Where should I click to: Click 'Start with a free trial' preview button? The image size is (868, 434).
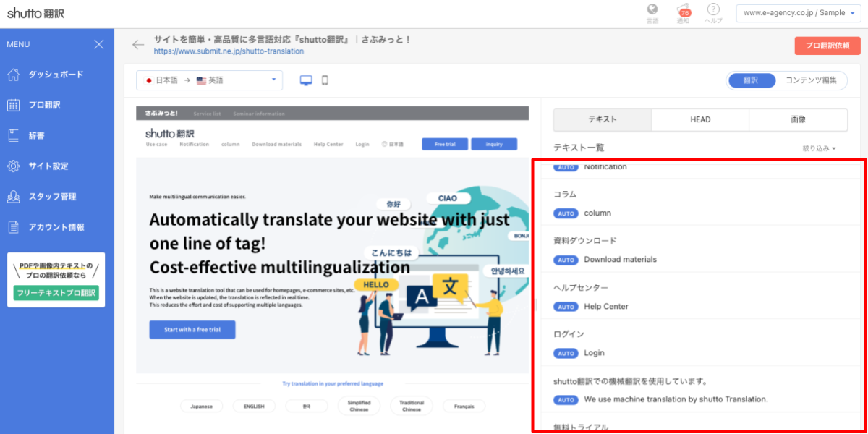[x=192, y=330]
